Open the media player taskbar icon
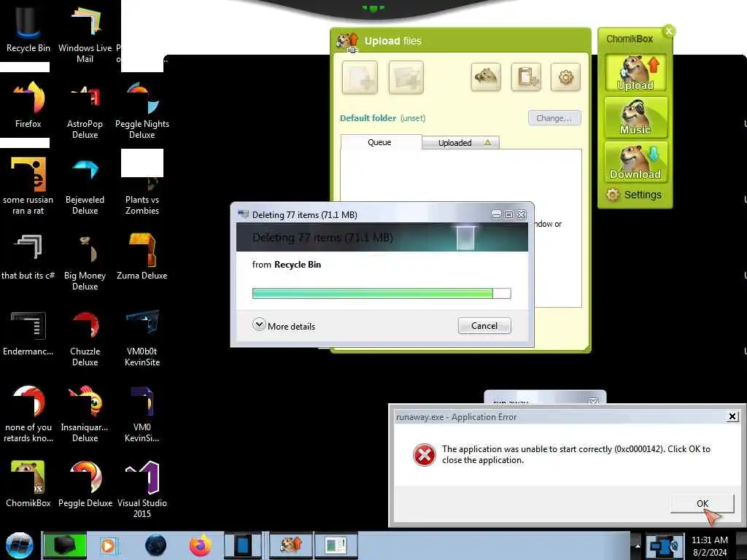 (x=109, y=545)
